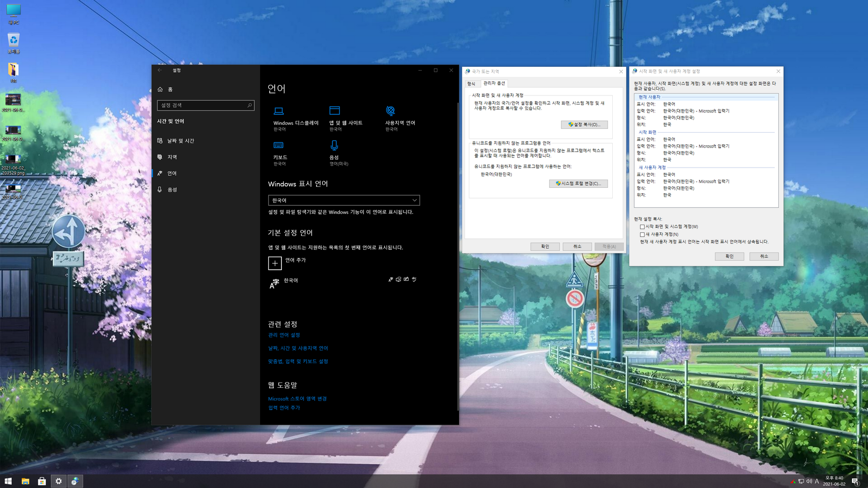Click the Settings gear on the taskbar
This screenshot has width=868, height=488.
click(x=59, y=481)
